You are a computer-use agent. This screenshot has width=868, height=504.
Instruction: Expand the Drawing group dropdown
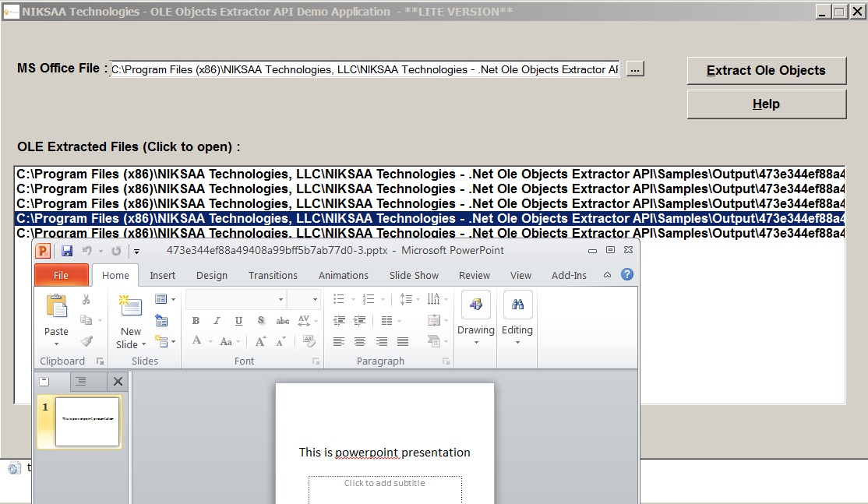point(475,343)
